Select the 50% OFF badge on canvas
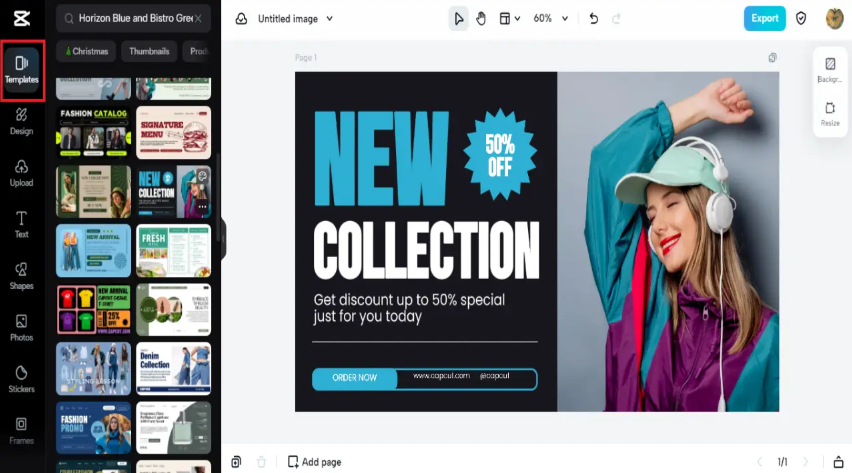This screenshot has height=473, width=852. pos(500,154)
